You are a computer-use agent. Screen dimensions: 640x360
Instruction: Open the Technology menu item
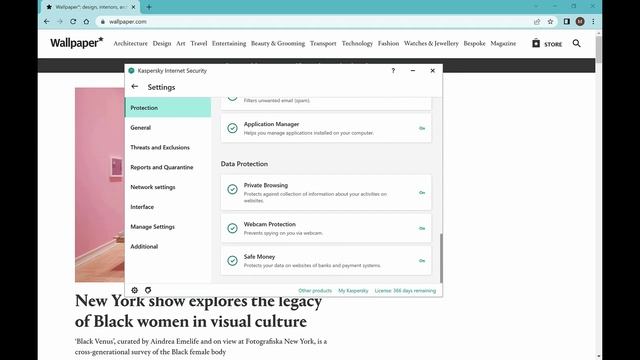(x=357, y=43)
